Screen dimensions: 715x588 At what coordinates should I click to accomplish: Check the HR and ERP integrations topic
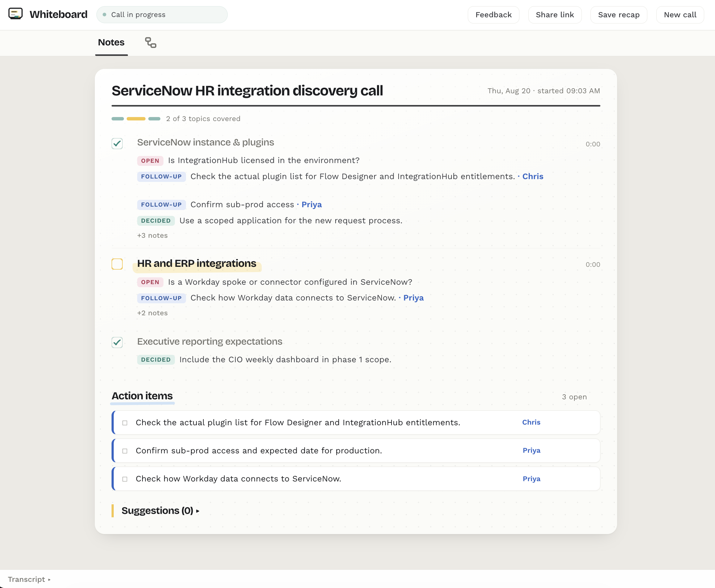click(x=117, y=264)
